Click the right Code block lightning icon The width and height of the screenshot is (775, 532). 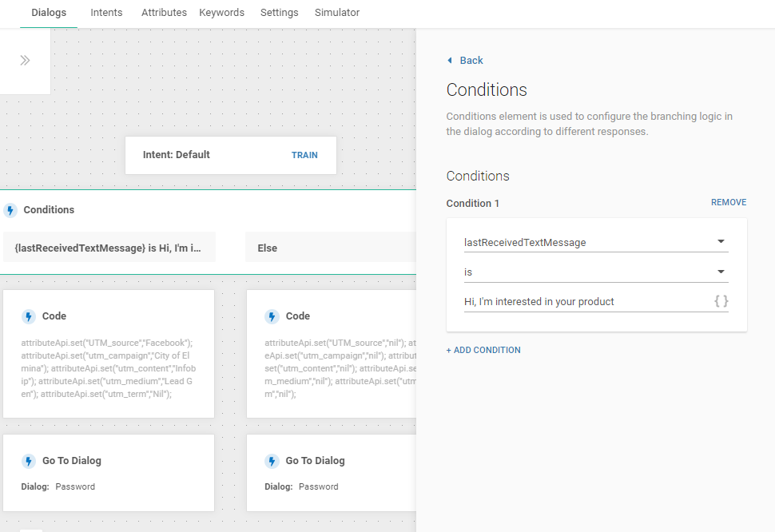(x=272, y=316)
